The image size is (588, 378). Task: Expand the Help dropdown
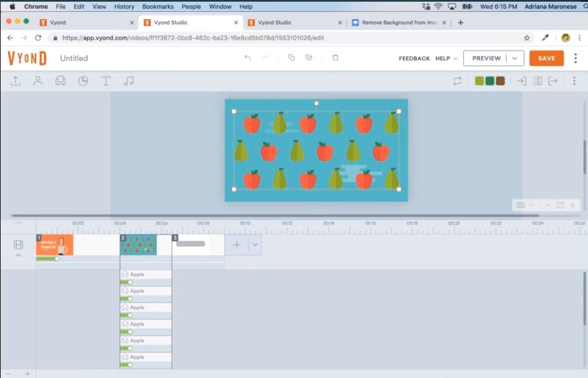(x=446, y=59)
